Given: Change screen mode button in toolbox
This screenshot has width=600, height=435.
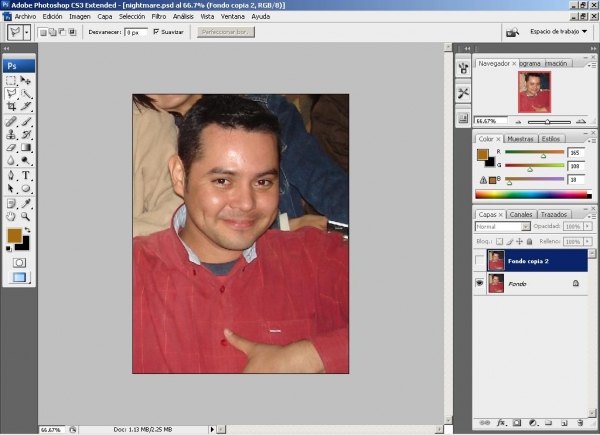Looking at the screenshot, I should click(x=19, y=277).
